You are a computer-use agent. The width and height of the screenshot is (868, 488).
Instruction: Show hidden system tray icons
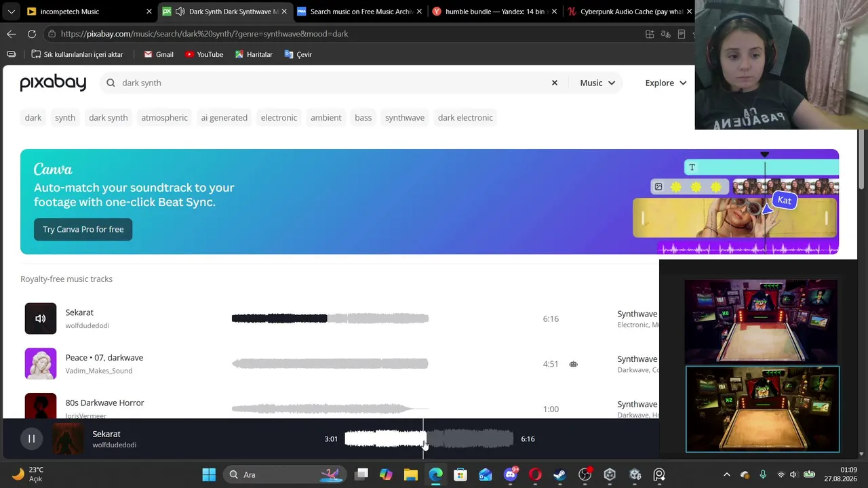(727, 474)
